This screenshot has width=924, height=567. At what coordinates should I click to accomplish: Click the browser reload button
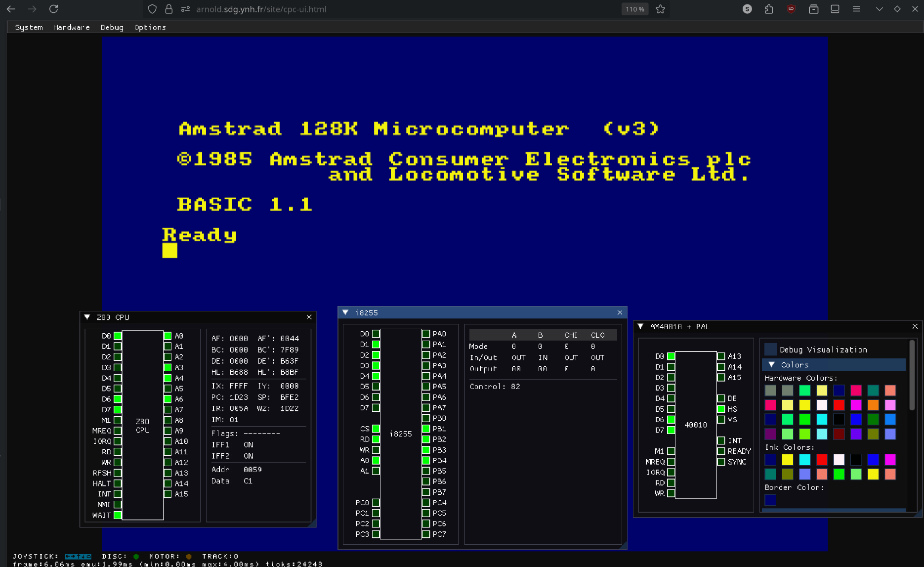(x=54, y=9)
